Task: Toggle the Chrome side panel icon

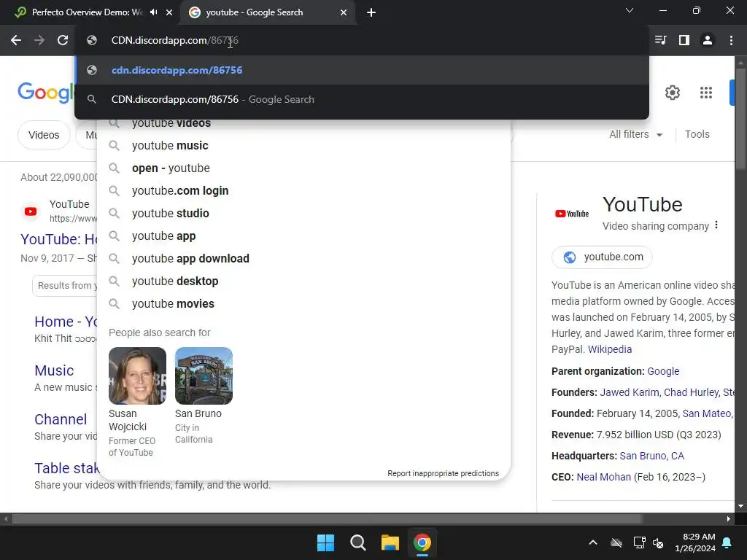Action: pos(684,41)
